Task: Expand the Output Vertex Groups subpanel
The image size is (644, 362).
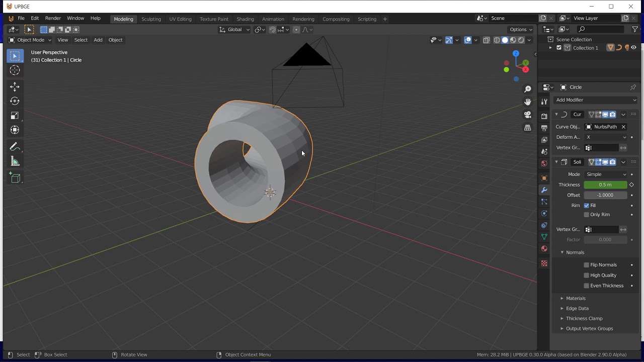Action: pos(589,329)
